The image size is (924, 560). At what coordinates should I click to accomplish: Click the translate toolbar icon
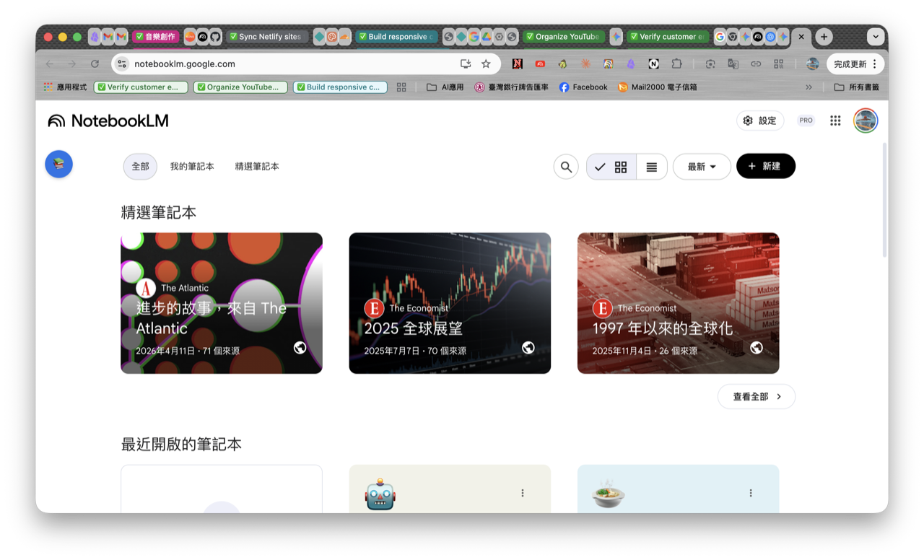[x=733, y=64]
